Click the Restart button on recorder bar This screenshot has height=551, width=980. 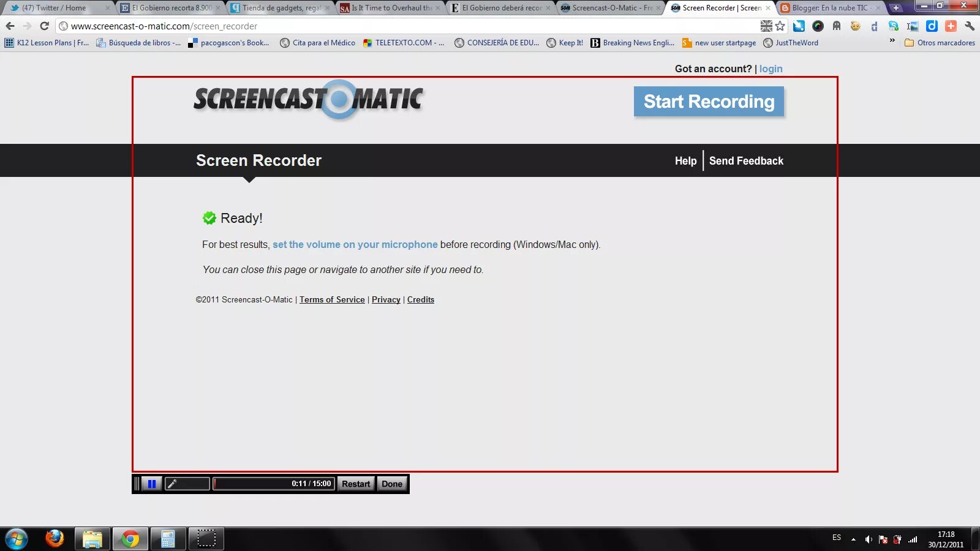(356, 484)
